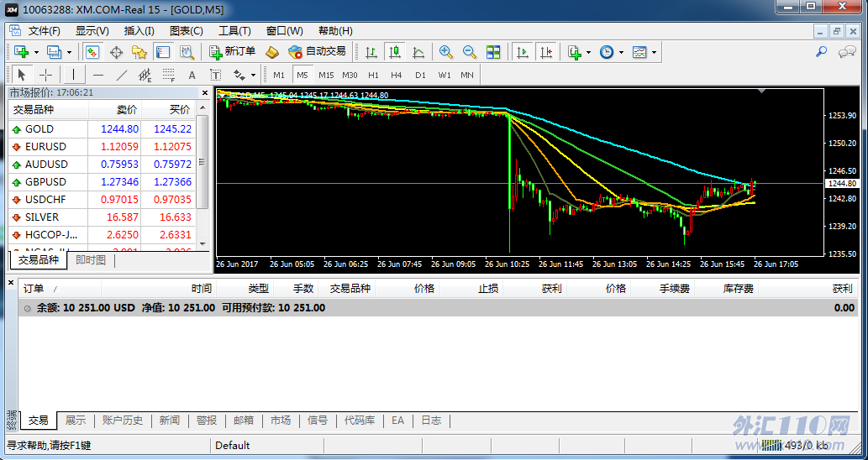Open the Templates dropdown arrow
Screen dimensions: 868x460
(x=654, y=53)
